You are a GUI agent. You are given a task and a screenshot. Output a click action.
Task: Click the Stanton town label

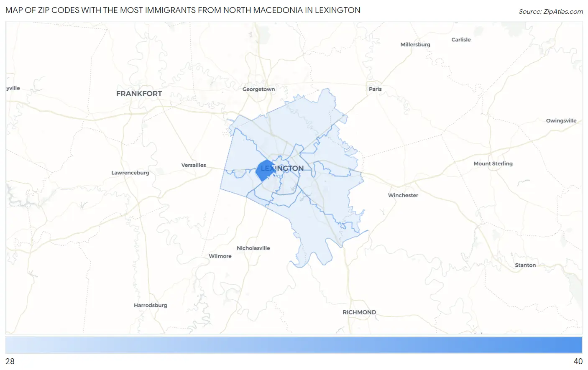(525, 265)
